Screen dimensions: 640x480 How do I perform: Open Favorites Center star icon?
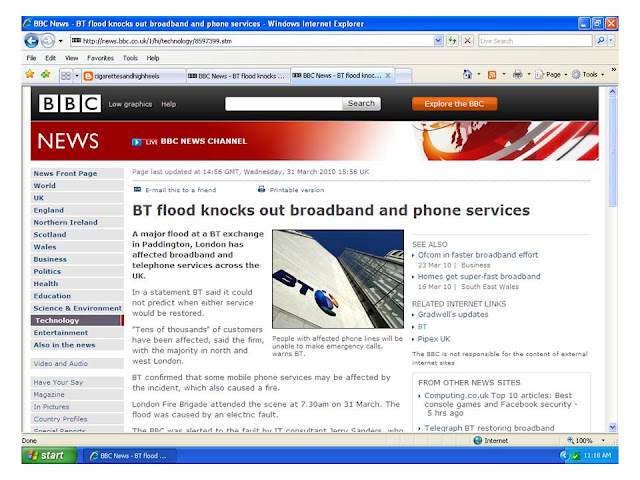tap(30, 74)
